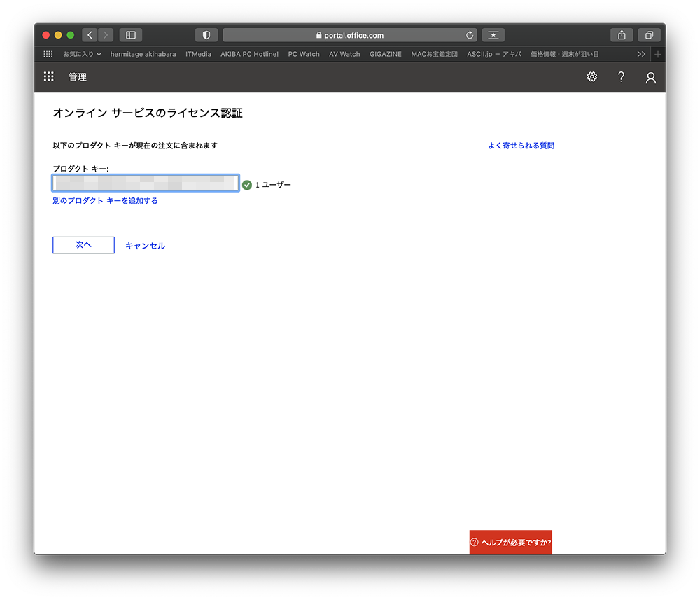
Task: Open the Office app launcher grid
Action: pos(48,77)
